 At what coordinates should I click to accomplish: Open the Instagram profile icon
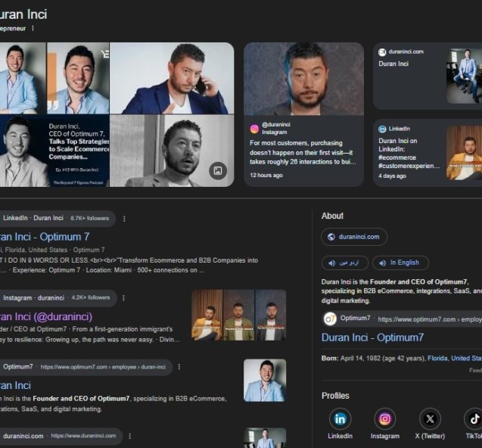tap(385, 418)
